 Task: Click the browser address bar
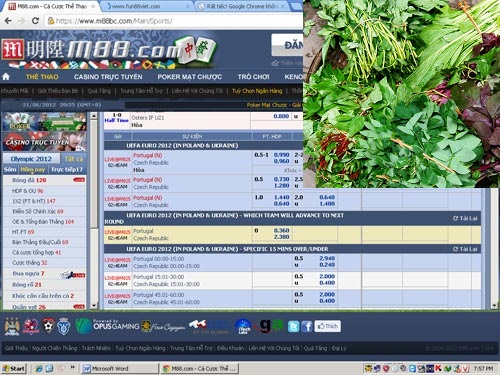click(x=173, y=21)
